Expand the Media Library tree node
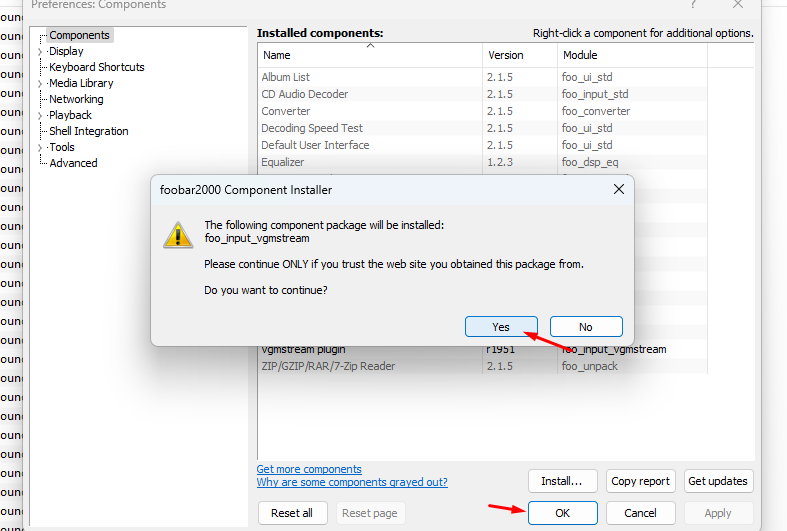Viewport: 787px width, 531px height. 40,83
